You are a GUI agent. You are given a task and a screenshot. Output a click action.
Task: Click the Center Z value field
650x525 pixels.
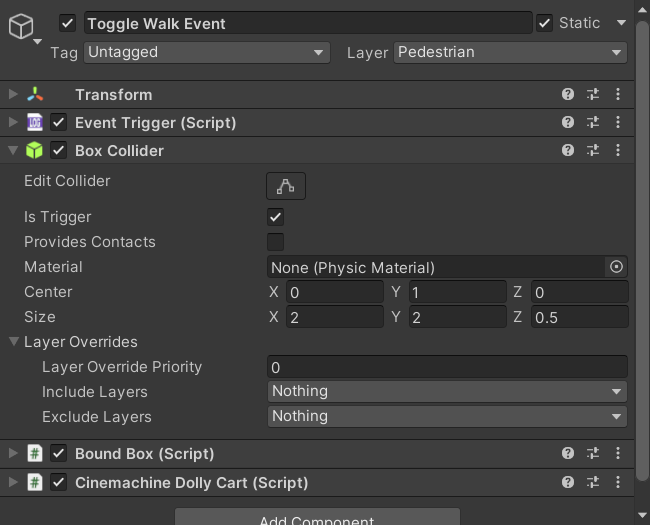[x=580, y=292]
